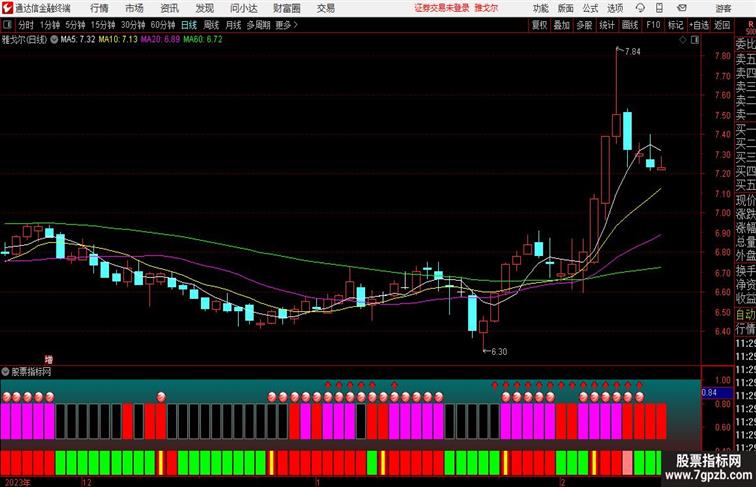The image size is (756, 487).
Task: Open the 功能 menu
Action: tap(540, 8)
